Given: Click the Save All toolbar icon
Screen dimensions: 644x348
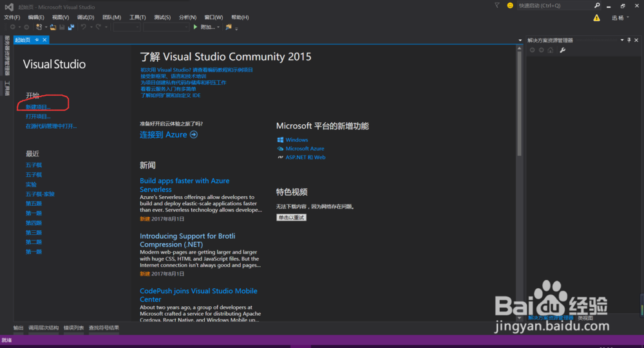Looking at the screenshot, I should [71, 27].
